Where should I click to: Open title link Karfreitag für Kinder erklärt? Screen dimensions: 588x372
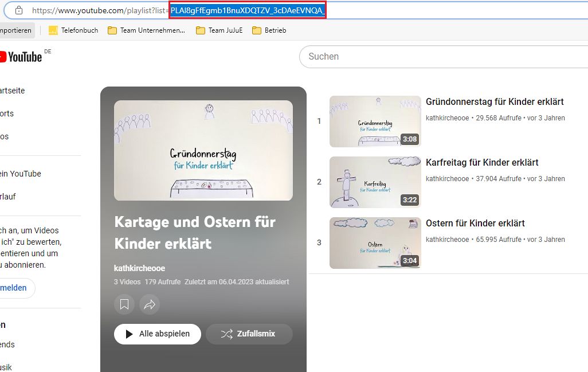tap(482, 163)
